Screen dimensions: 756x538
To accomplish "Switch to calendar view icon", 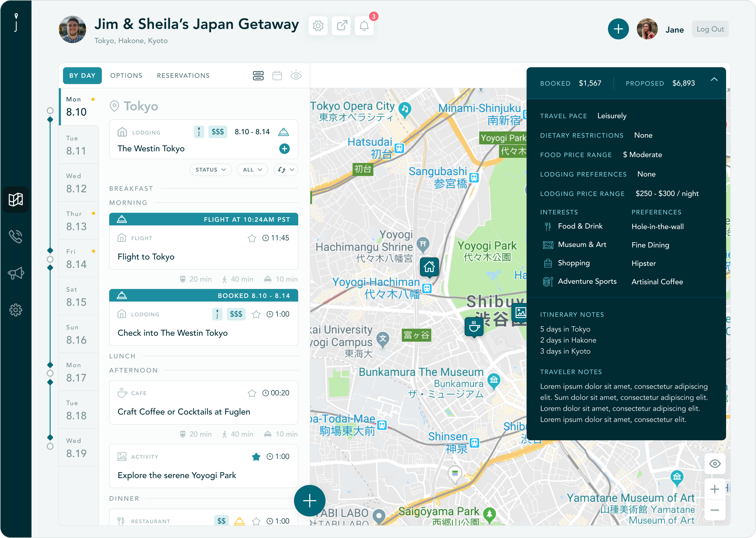I will pos(277,76).
